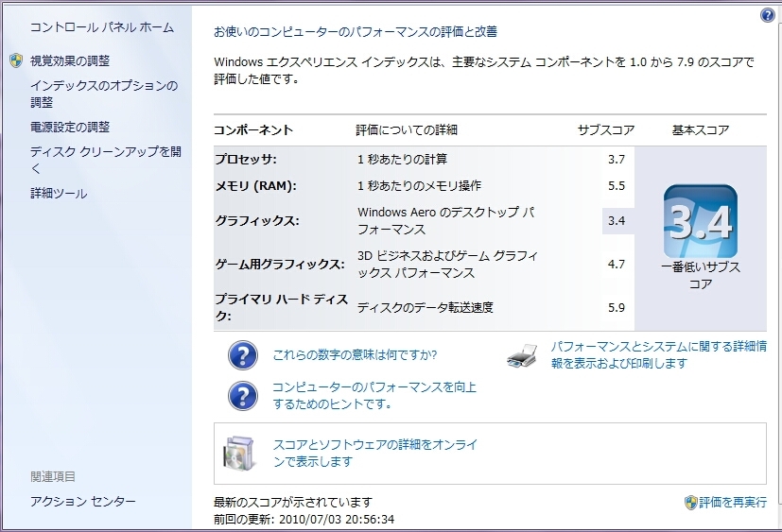Click the コンポーネント column header
Screen dimensions: 782x532
point(253,130)
